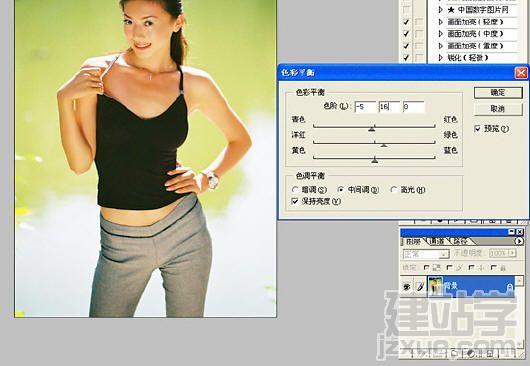Hide the 背景 layer using eye icon

coord(407,287)
